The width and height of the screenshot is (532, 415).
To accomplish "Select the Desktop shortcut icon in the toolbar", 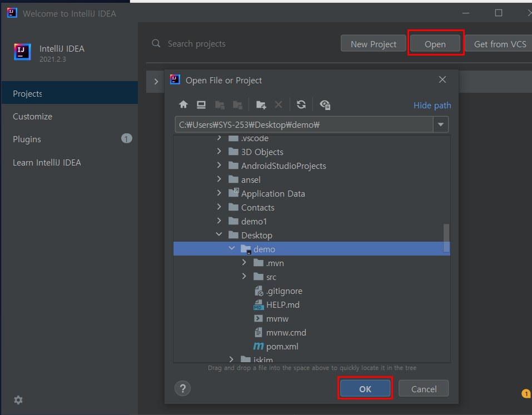I will coord(201,104).
